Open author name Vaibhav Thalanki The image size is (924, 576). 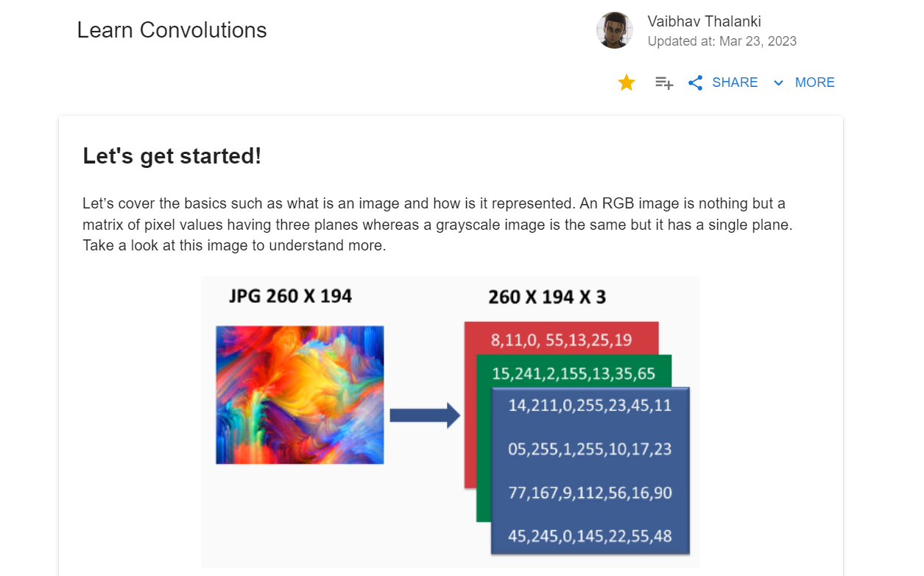pyautogui.click(x=704, y=21)
